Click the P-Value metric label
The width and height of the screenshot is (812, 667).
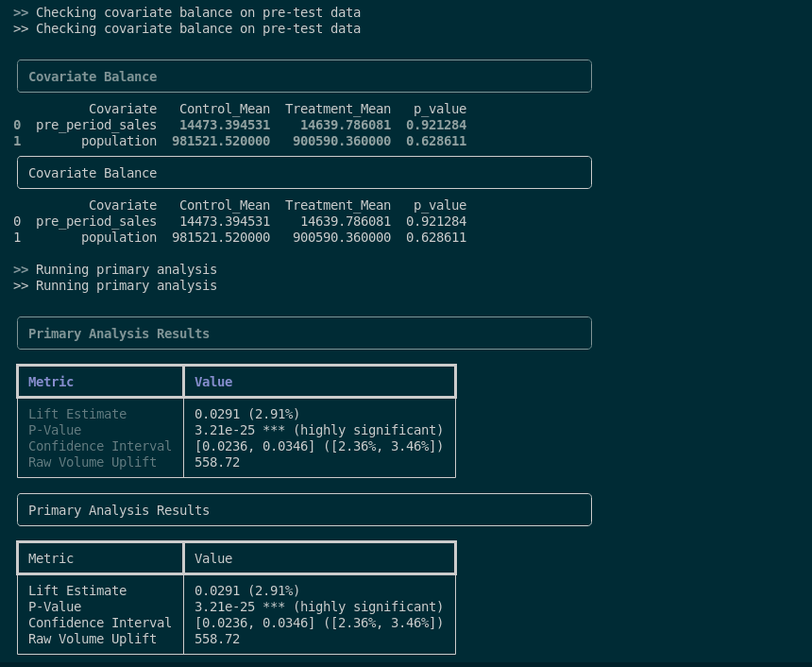(x=54, y=430)
